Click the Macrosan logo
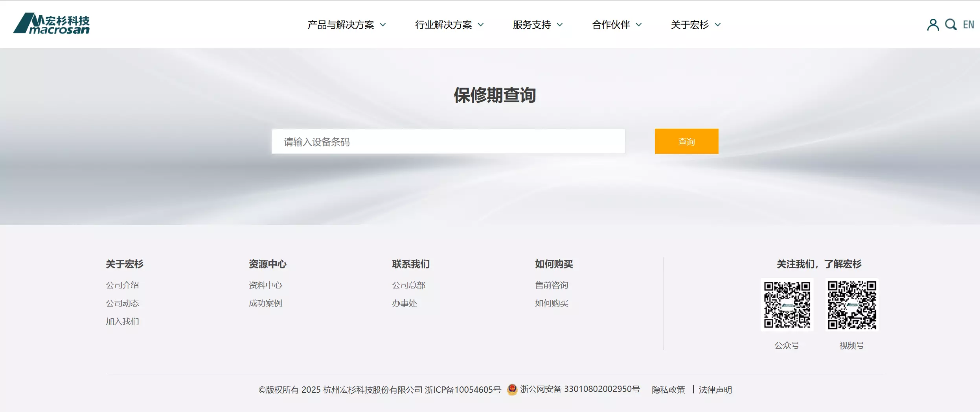 [x=51, y=24]
